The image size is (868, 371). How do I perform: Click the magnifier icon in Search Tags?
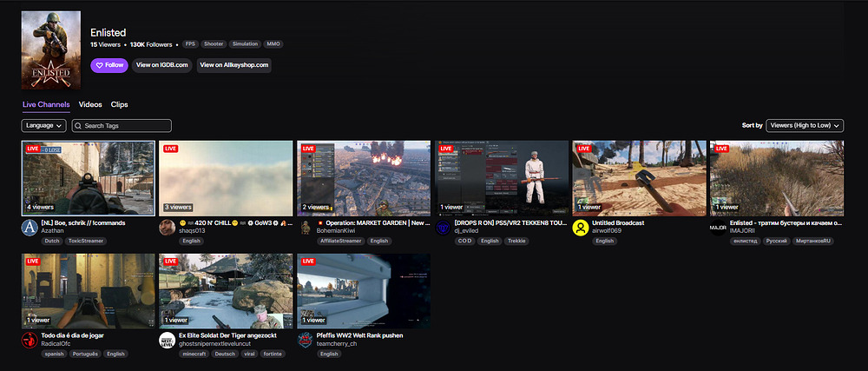pyautogui.click(x=79, y=126)
